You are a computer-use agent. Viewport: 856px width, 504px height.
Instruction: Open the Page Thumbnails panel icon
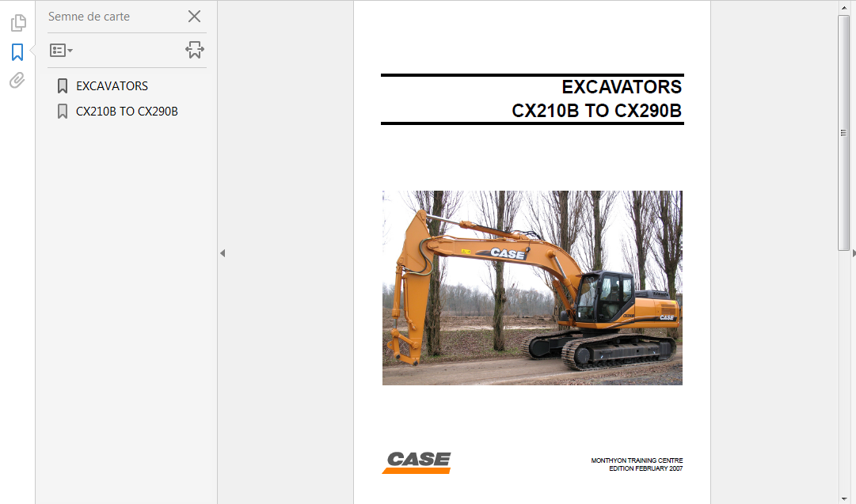pyautogui.click(x=18, y=22)
